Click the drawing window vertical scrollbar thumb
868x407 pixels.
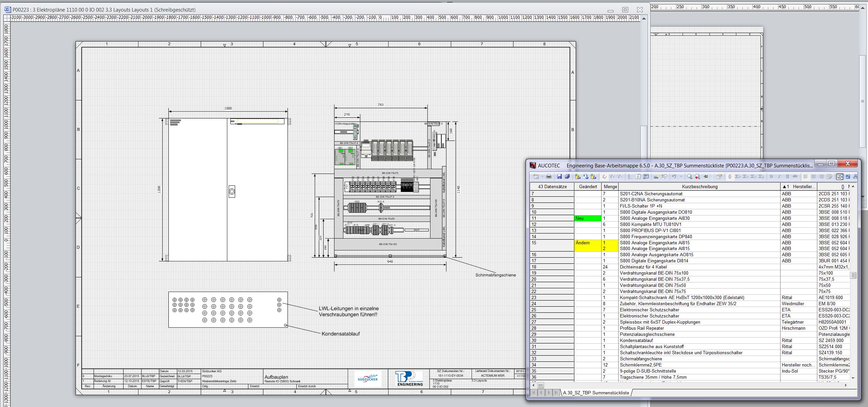coord(643,143)
